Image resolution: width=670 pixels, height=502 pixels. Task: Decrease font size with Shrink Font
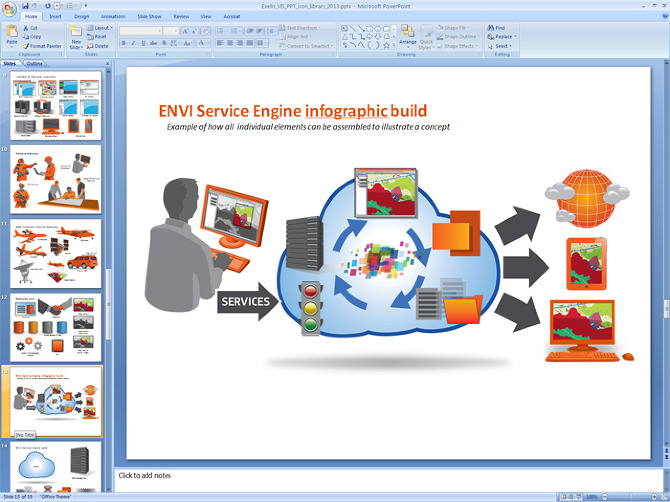(194, 31)
